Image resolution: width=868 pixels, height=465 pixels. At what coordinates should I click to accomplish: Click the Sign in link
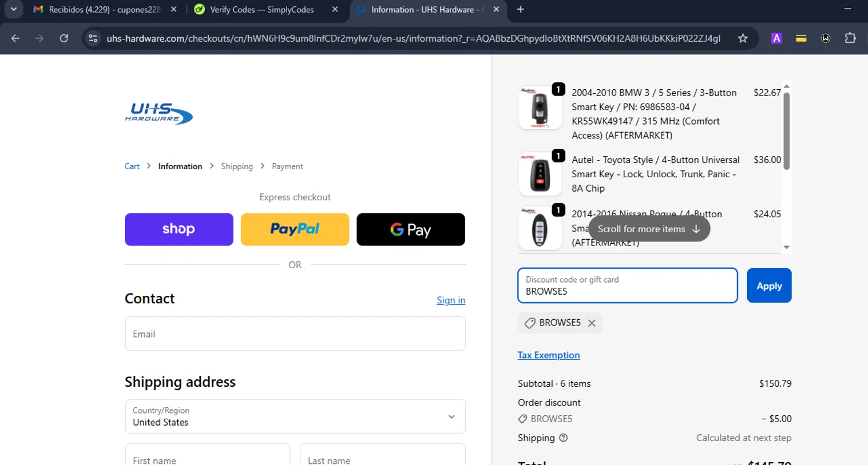click(x=451, y=300)
